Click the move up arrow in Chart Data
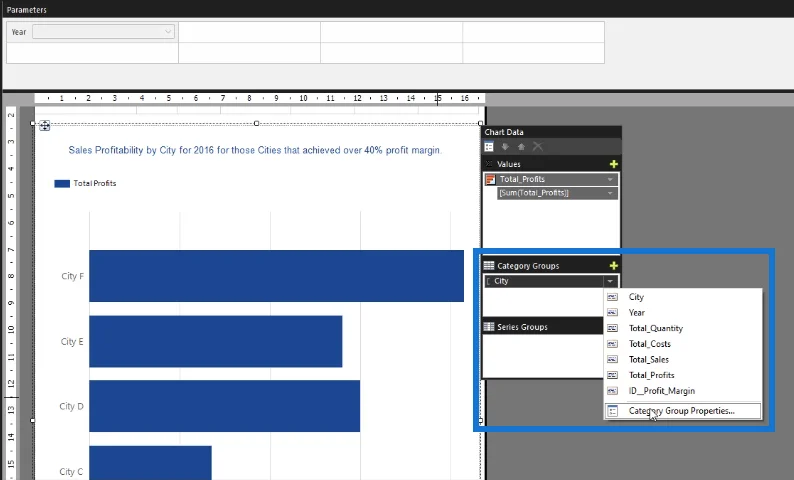Image resolution: width=794 pixels, height=480 pixels. point(521,147)
